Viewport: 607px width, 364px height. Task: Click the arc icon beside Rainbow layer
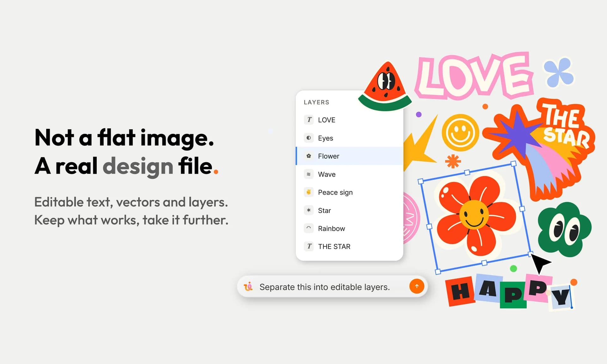point(309,228)
